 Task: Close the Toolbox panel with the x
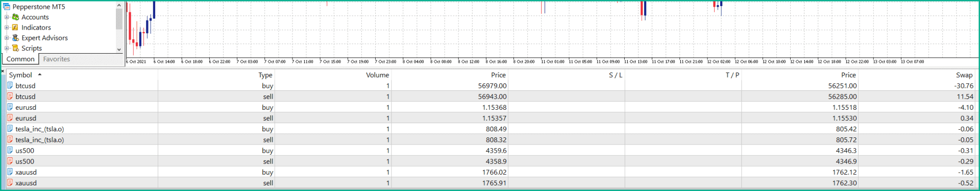pyautogui.click(x=3, y=71)
